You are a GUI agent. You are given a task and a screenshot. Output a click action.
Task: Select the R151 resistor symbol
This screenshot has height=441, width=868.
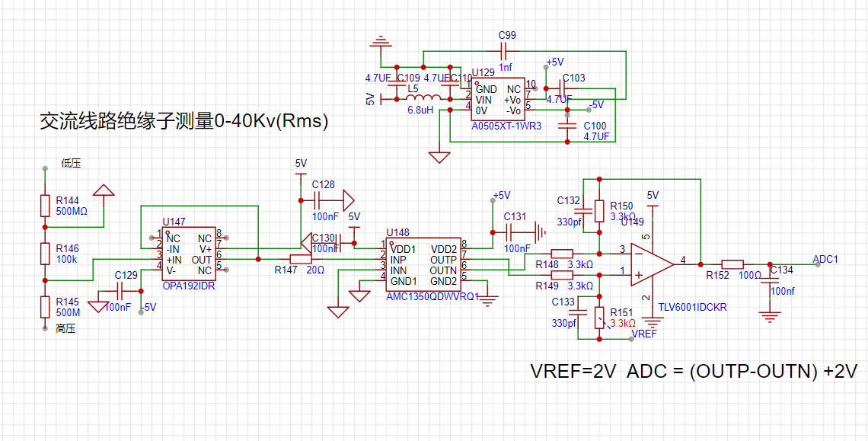(599, 318)
